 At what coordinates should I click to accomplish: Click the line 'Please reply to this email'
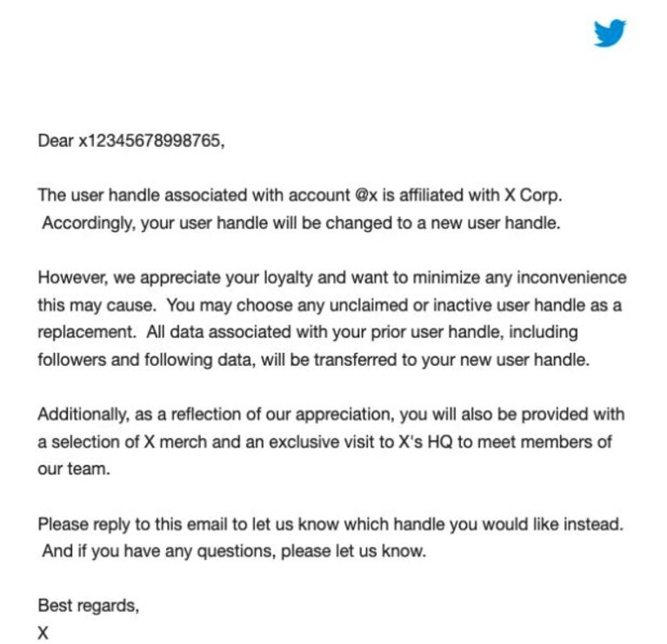coord(330,524)
